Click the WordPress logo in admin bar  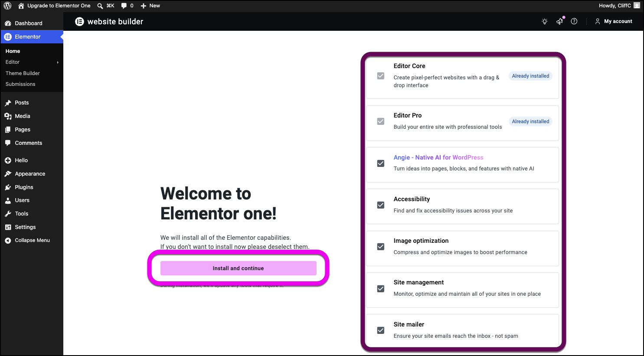(x=7, y=6)
